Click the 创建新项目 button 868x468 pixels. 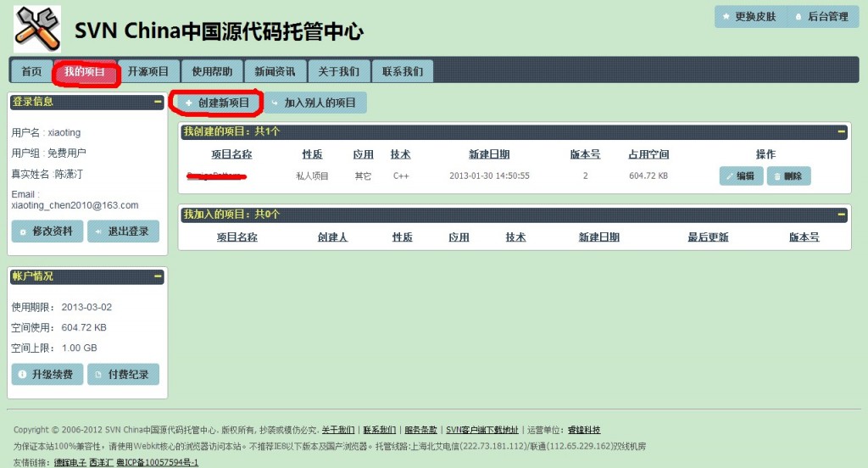[218, 103]
